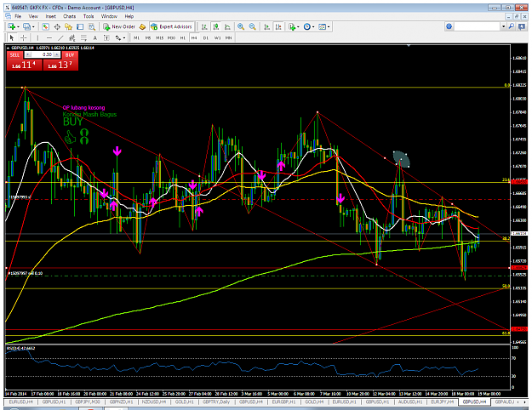Open the chat bubble icon in the toolbar

(522, 26)
